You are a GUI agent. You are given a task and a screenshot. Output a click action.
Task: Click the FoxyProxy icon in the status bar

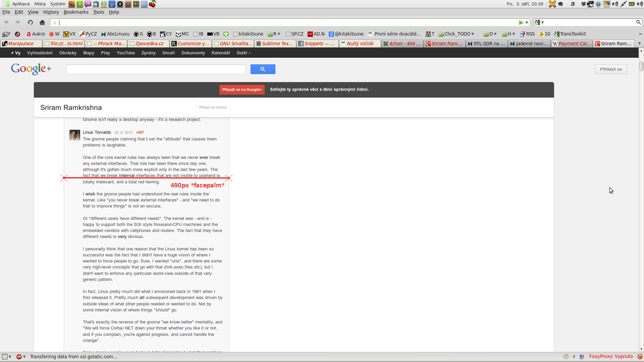640,357
